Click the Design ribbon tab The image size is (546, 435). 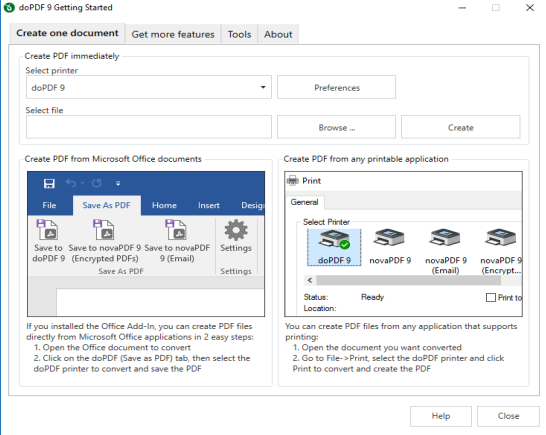[252, 205]
